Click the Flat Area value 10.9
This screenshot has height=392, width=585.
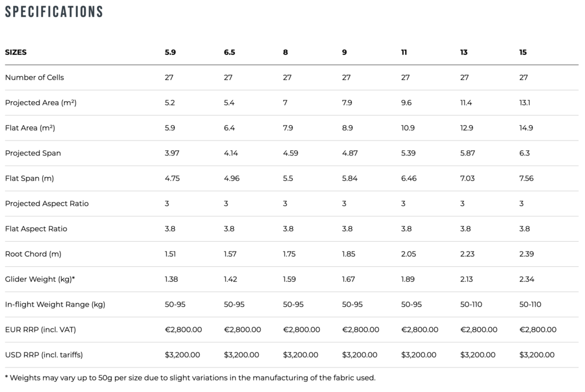(408, 128)
